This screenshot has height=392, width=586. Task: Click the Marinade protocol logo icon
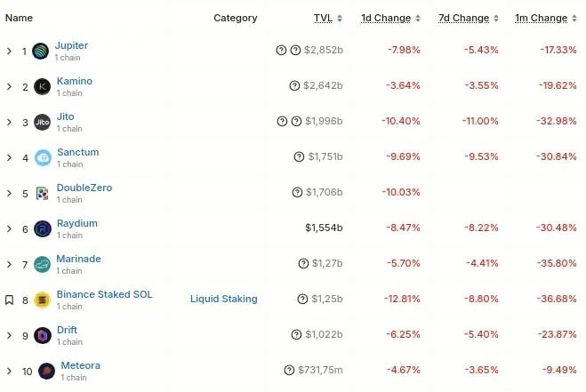pyautogui.click(x=43, y=264)
